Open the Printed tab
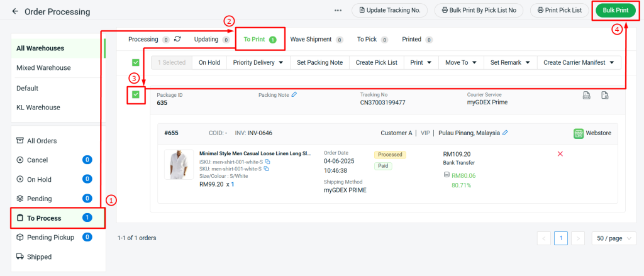This screenshot has height=276, width=644. 417,40
